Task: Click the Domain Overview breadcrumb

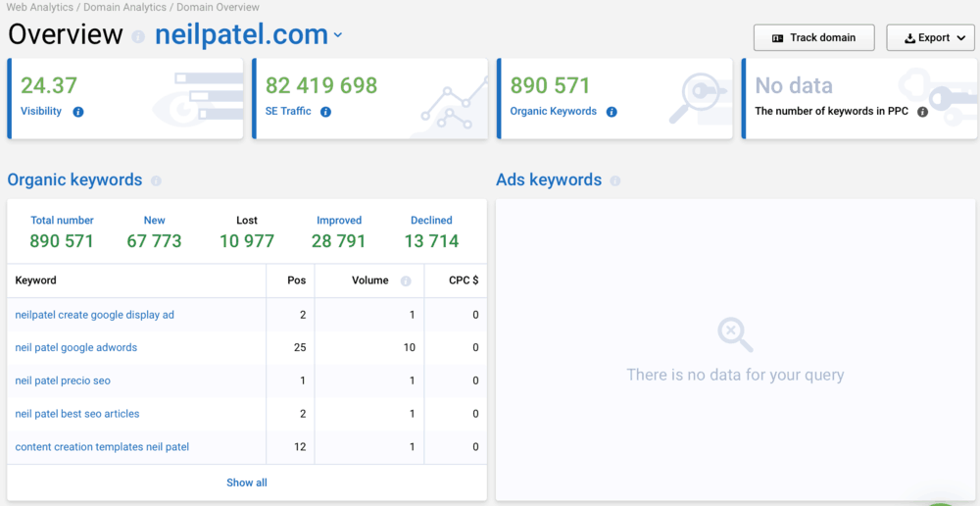Action: 219,8
